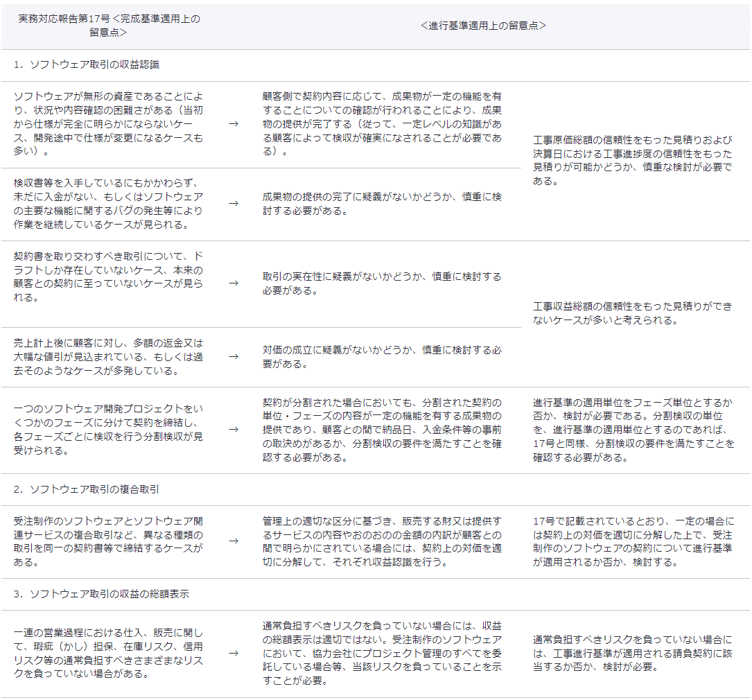Select the arrow in the 分割検収 phases row

234,430
